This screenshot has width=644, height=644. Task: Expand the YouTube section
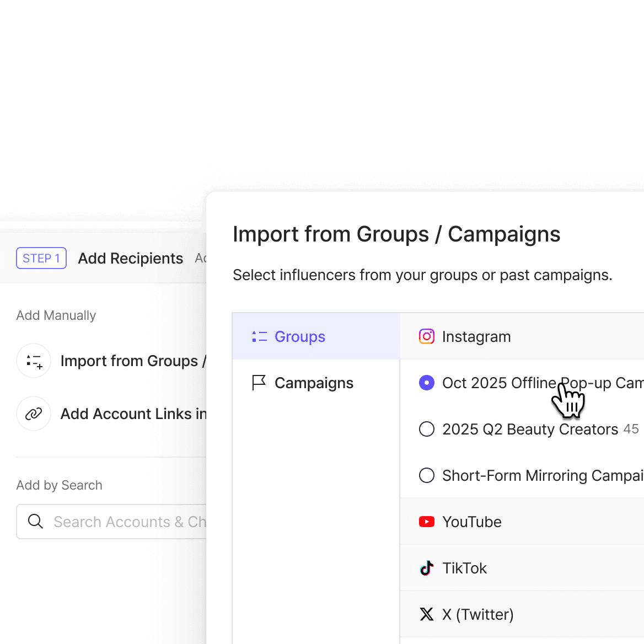(x=522, y=522)
